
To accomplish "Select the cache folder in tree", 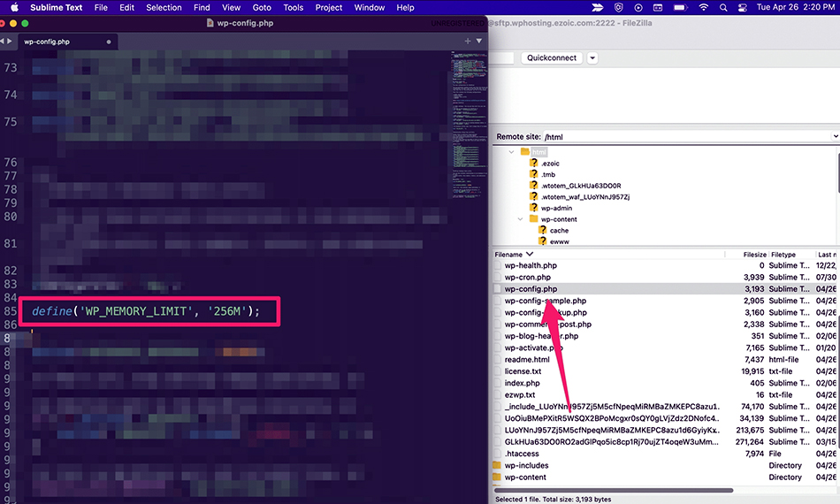I will click(x=560, y=230).
